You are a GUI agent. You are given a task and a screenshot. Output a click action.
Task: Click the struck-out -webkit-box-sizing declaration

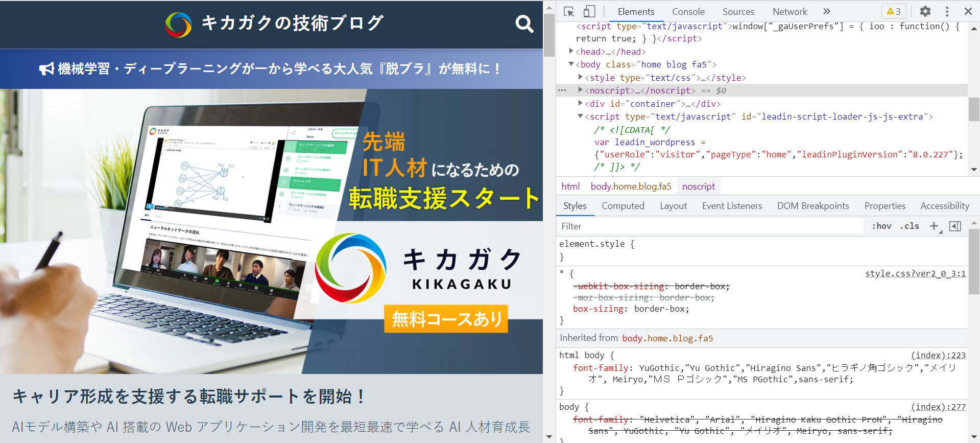pyautogui.click(x=651, y=287)
